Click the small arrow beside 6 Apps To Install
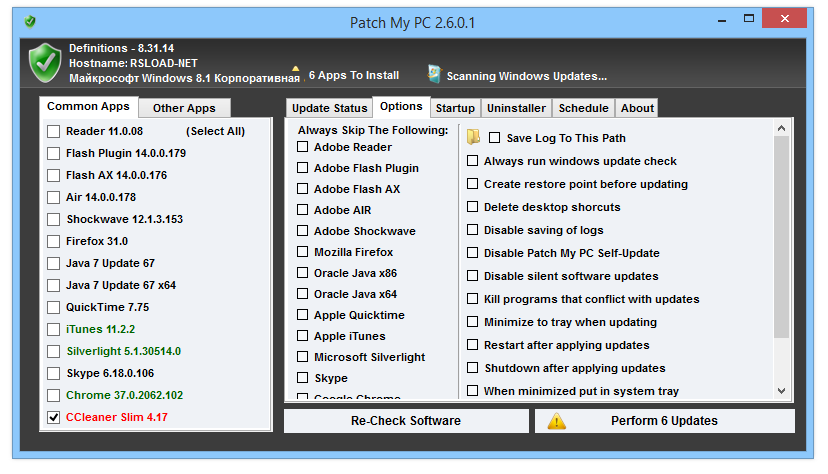Screen dimensions: 828x474 296,69
